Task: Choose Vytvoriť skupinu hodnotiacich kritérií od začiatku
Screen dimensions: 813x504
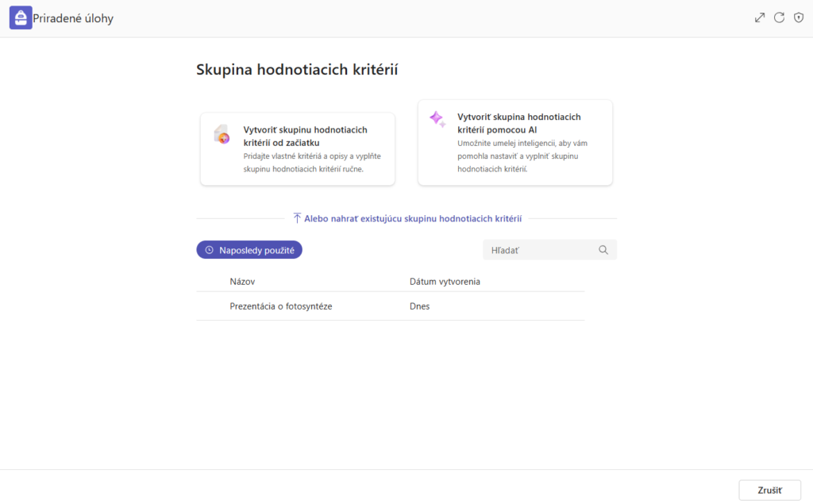Action: pyautogui.click(x=298, y=148)
